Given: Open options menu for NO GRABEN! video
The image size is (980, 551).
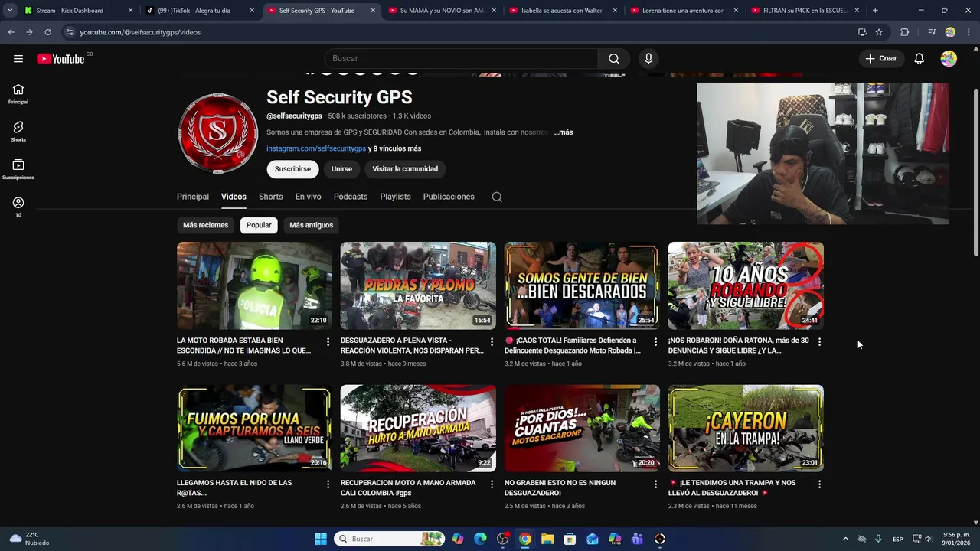Looking at the screenshot, I should coord(655,484).
